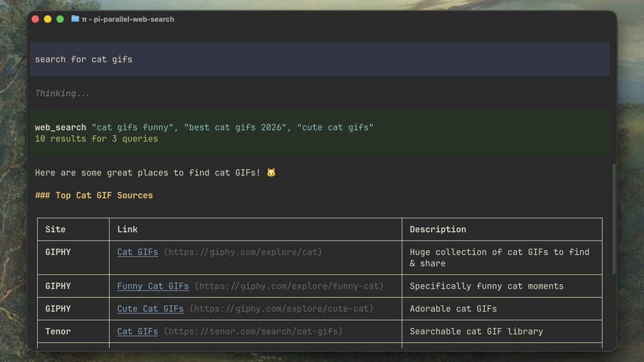The image size is (644, 362).
Task: Click the tenor.com/search/cat-gifs URL text
Action: coord(253,332)
